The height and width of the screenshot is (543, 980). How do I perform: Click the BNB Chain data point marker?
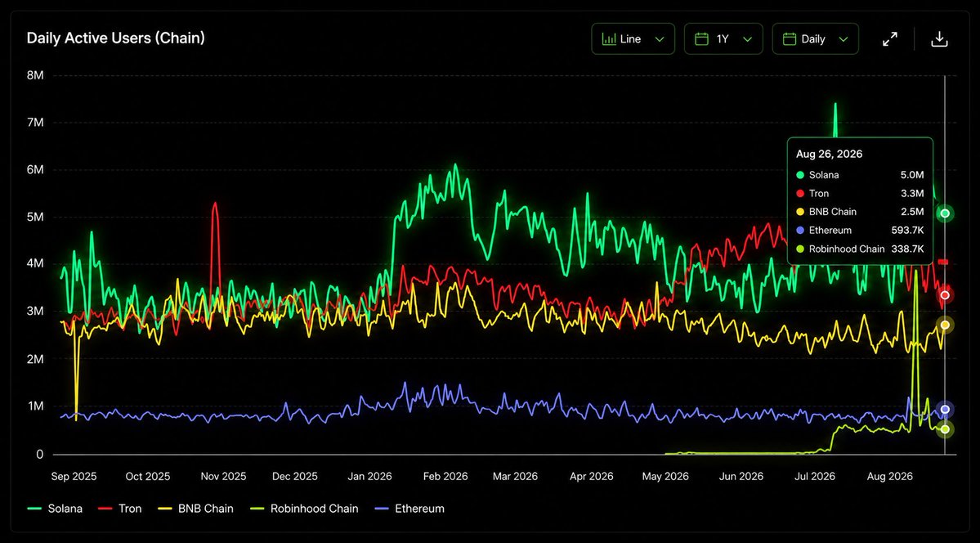pos(945,325)
